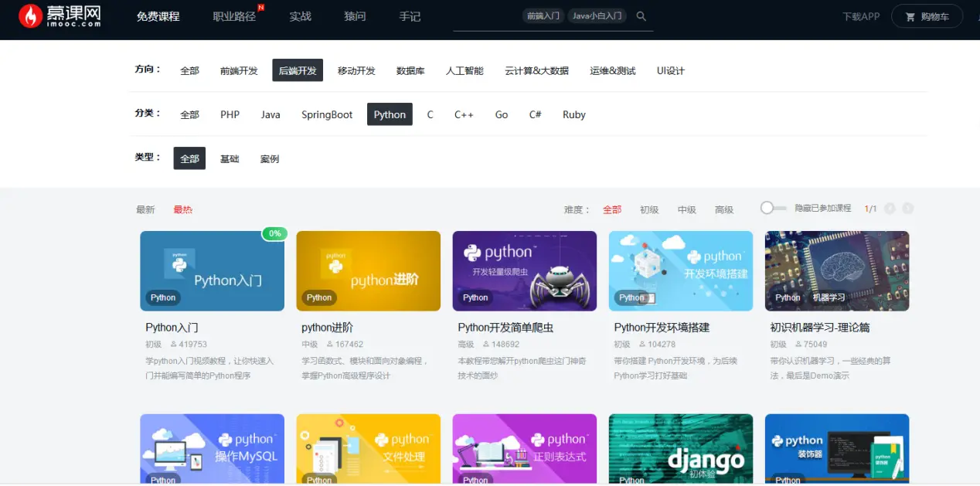This screenshot has height=486, width=980.
Task: Select 全部 in the 方向 row
Action: coord(189,70)
